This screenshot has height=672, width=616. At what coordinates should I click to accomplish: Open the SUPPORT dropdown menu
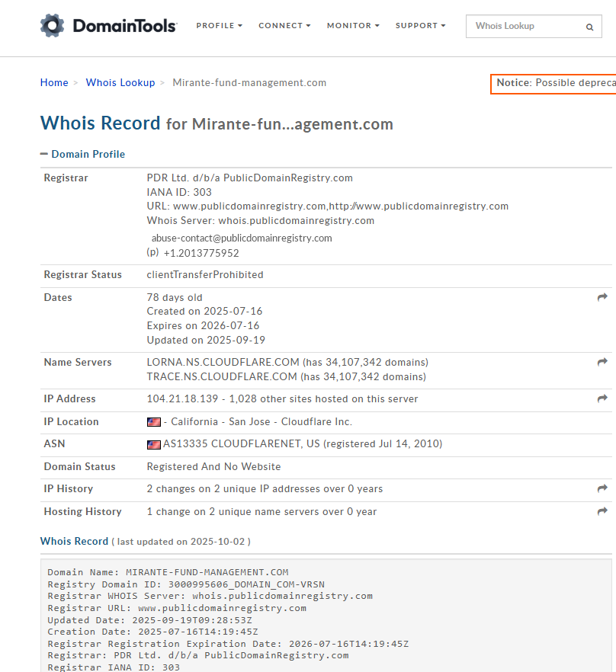pyautogui.click(x=420, y=26)
